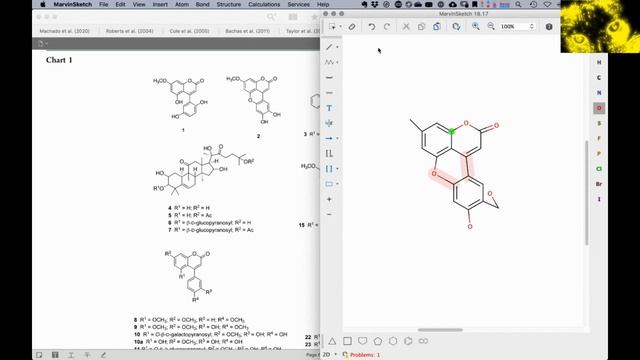This screenshot has width=640, height=360.
Task: Expand the chain tool dropdown arrow
Action: click(337, 62)
